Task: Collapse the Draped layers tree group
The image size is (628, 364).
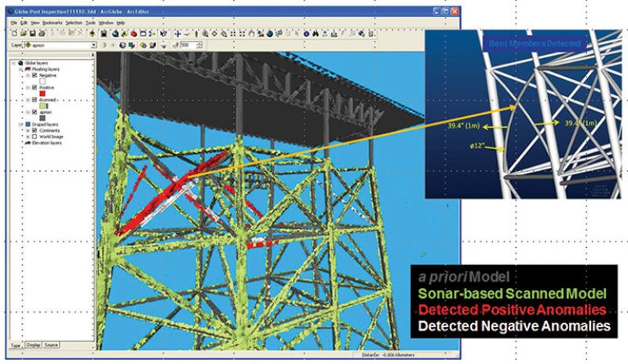Action: (x=20, y=123)
